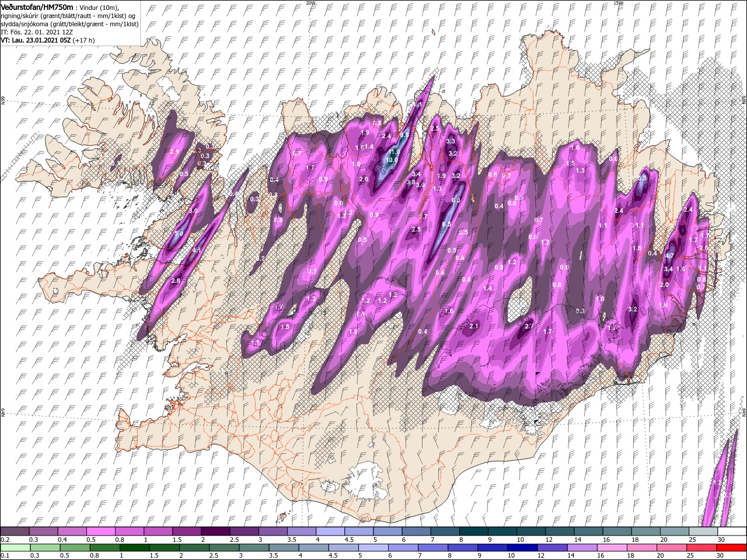Click the 6.5 precipitation value on the map
This screenshot has width=747, height=560.
coord(447,224)
